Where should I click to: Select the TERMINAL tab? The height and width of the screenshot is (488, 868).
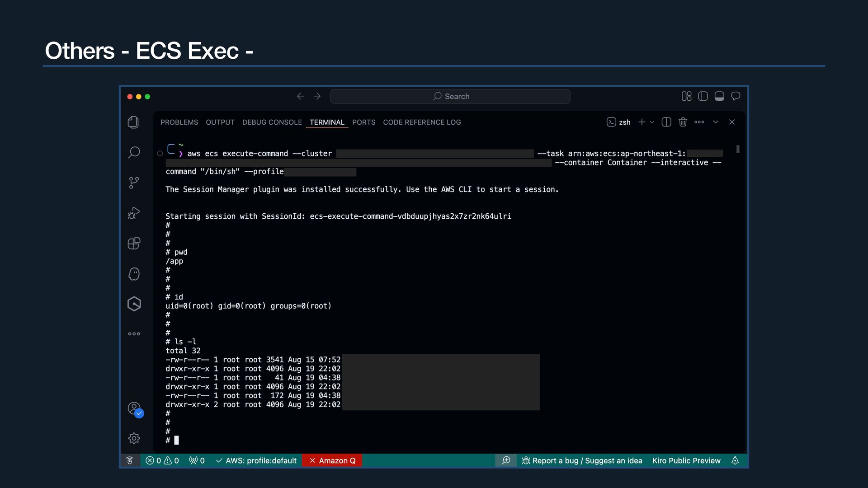click(327, 122)
